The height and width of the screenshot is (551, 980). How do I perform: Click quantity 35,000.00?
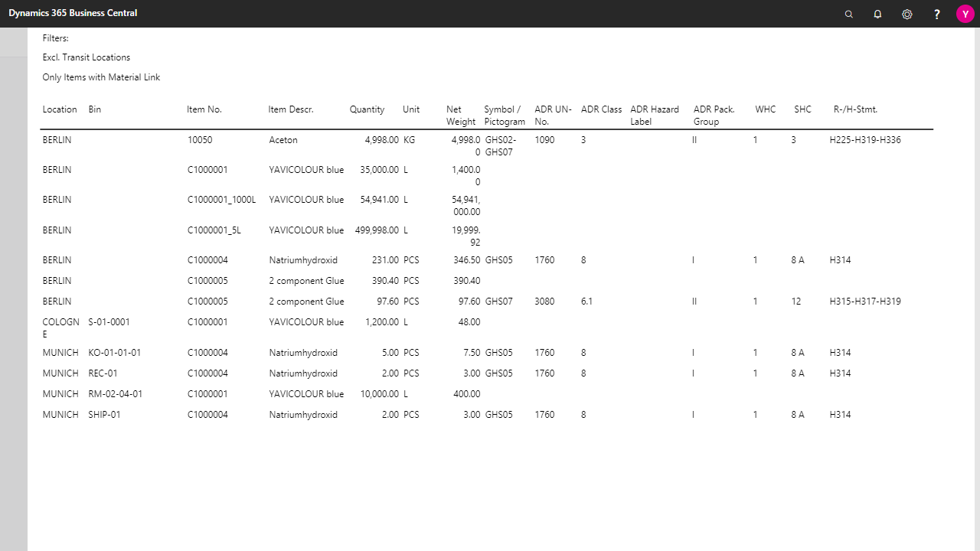coord(379,170)
